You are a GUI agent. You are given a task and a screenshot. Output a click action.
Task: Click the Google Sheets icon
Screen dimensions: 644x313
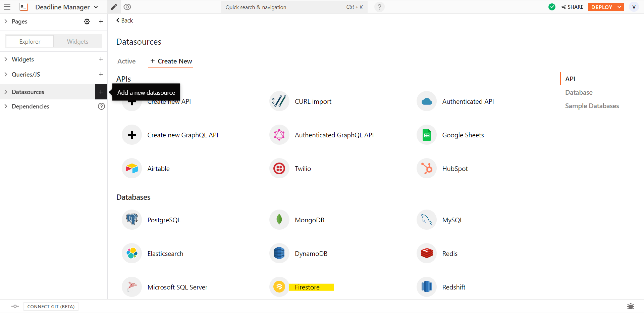coord(427,135)
